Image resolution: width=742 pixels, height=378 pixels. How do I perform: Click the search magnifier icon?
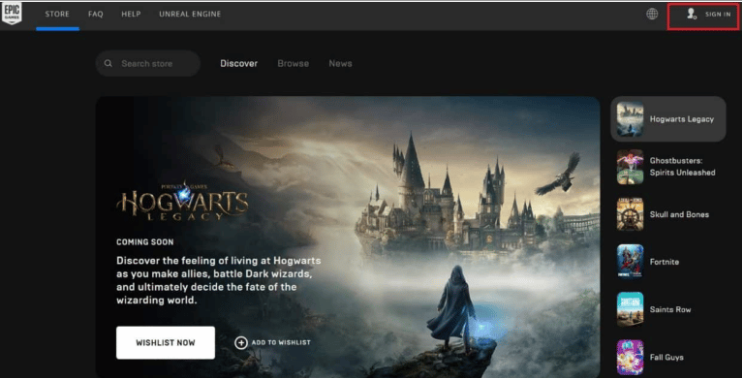pos(108,63)
